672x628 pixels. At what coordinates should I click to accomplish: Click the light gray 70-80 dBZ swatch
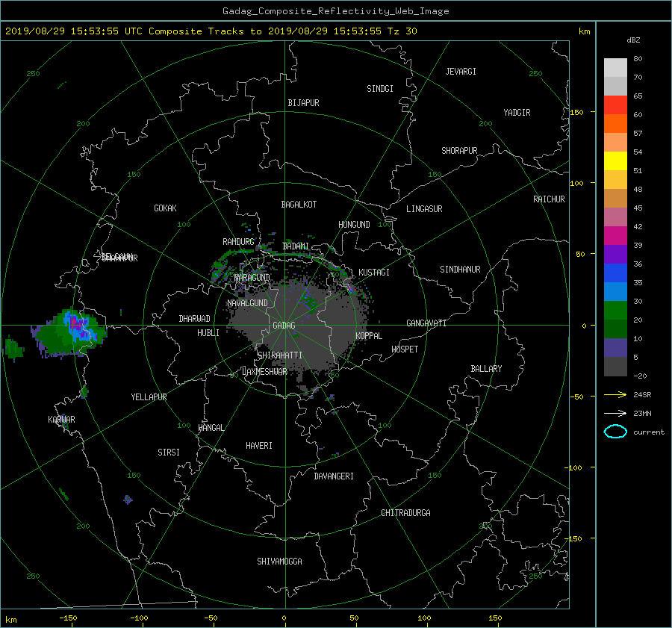pos(615,68)
